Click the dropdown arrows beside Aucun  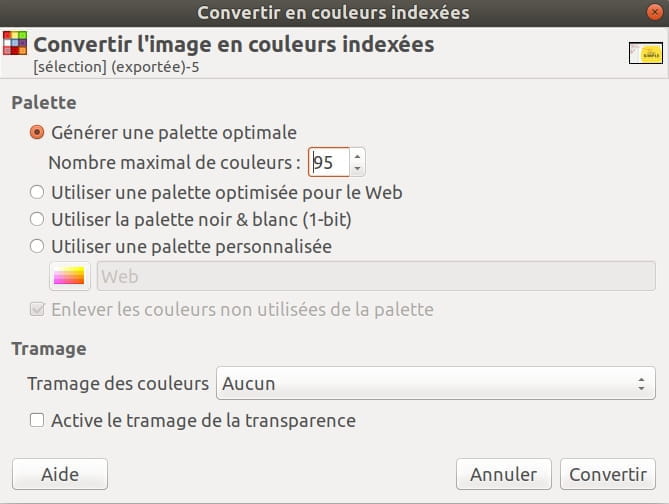click(641, 383)
